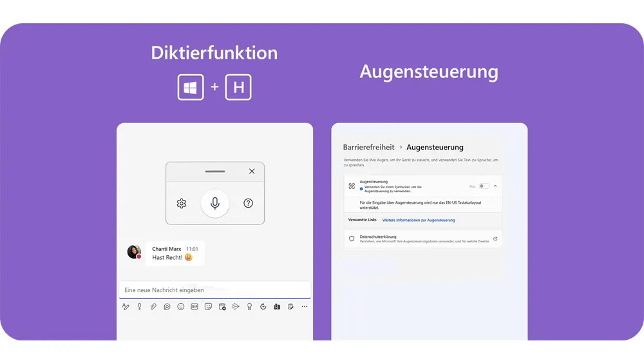Open the text format options icon
Viewport: 644px width, 363px height.
coord(126,307)
